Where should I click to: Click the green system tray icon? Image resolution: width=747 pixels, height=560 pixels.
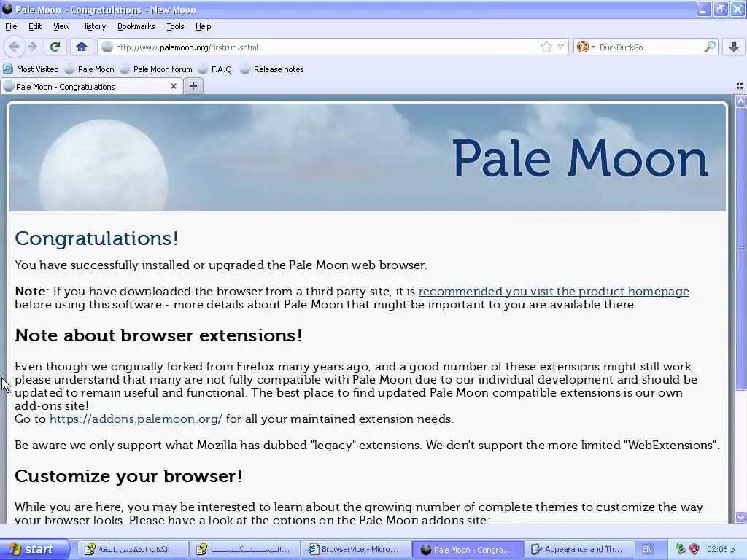[681, 549]
